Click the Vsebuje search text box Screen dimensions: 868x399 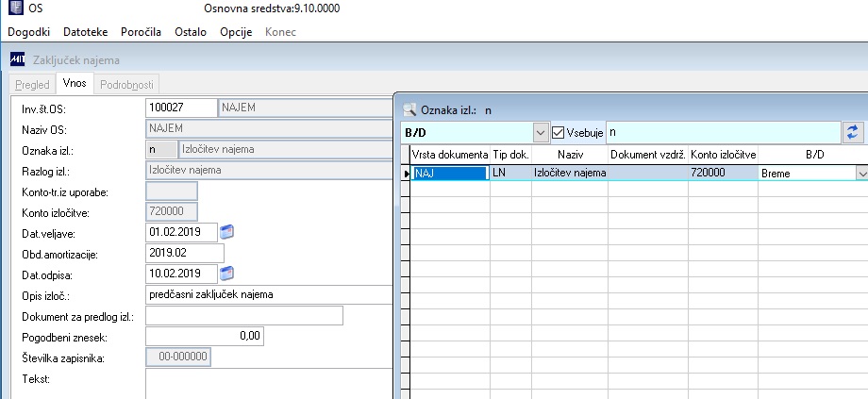tap(723, 133)
